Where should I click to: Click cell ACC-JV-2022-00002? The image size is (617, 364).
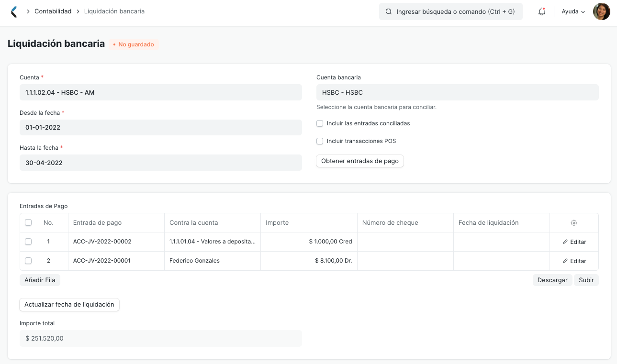pyautogui.click(x=116, y=242)
